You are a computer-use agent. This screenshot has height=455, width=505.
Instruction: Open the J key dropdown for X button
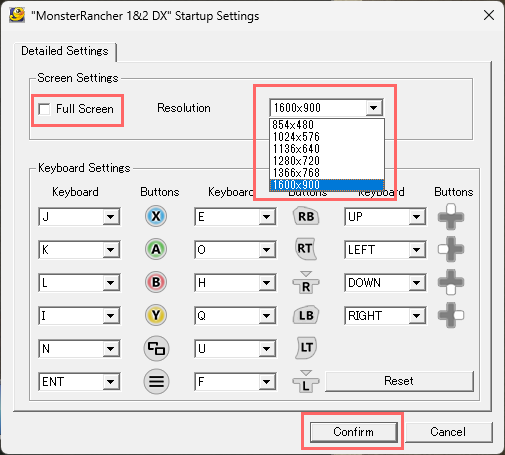[x=111, y=217]
